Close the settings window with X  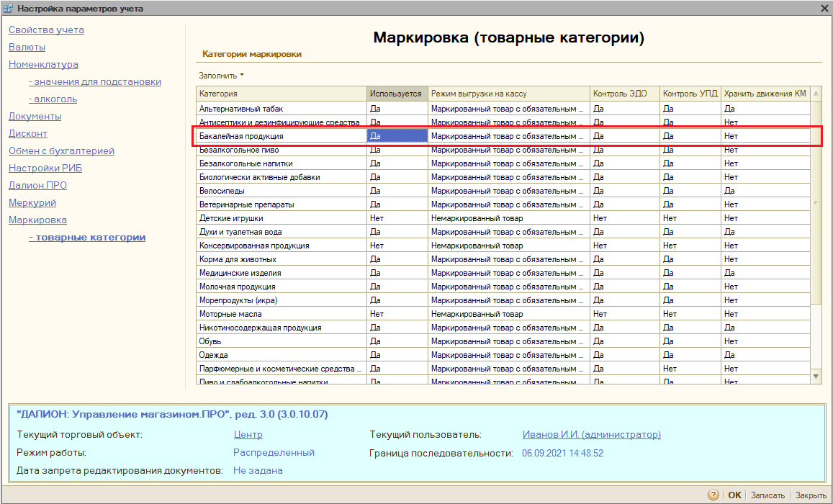click(824, 8)
